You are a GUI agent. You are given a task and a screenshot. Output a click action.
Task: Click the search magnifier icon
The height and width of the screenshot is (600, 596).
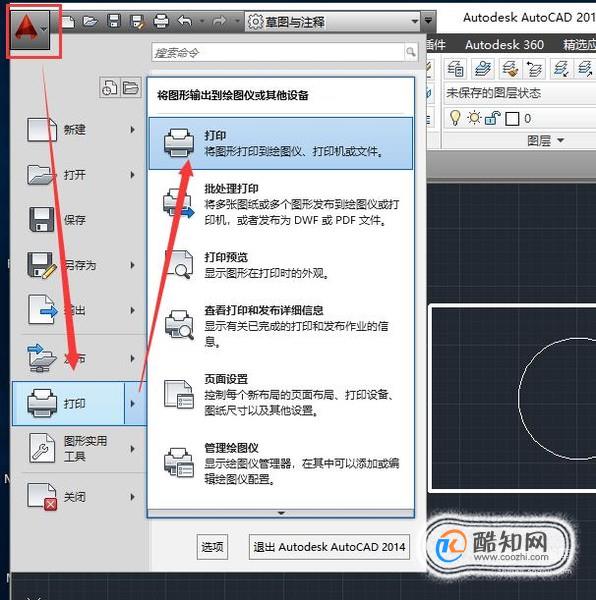click(410, 52)
